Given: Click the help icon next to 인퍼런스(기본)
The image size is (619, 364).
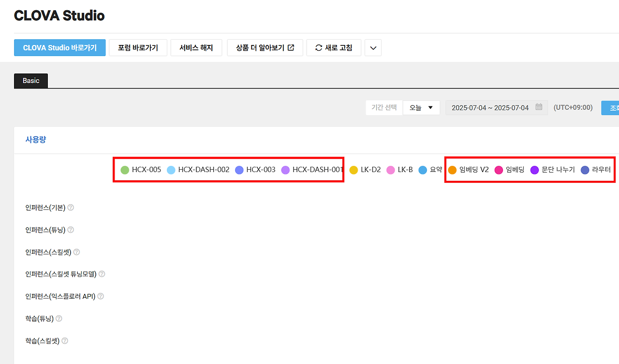Looking at the screenshot, I should pyautogui.click(x=71, y=207).
